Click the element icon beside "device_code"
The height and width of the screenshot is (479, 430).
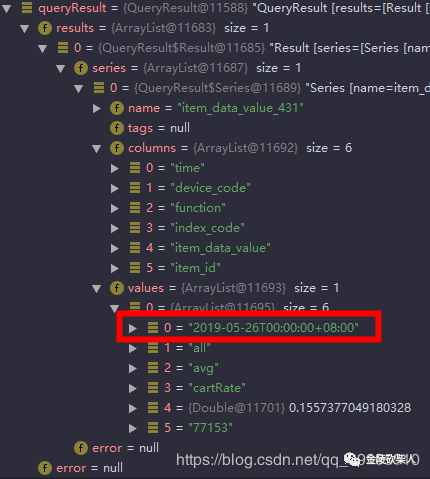135,188
